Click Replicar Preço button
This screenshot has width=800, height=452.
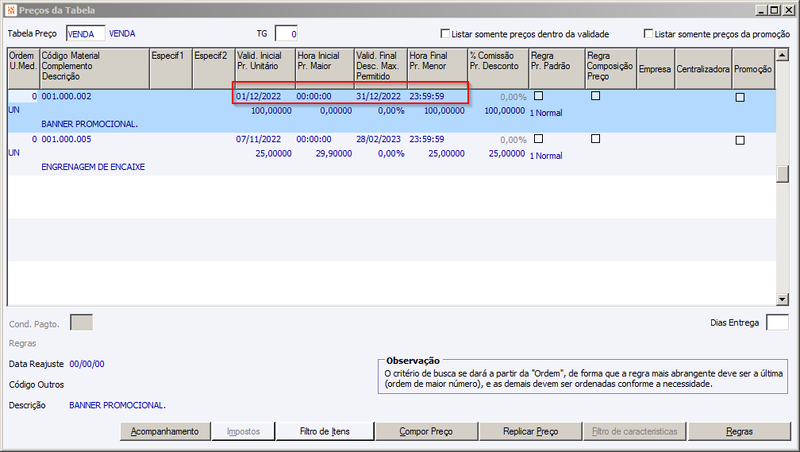[530, 431]
